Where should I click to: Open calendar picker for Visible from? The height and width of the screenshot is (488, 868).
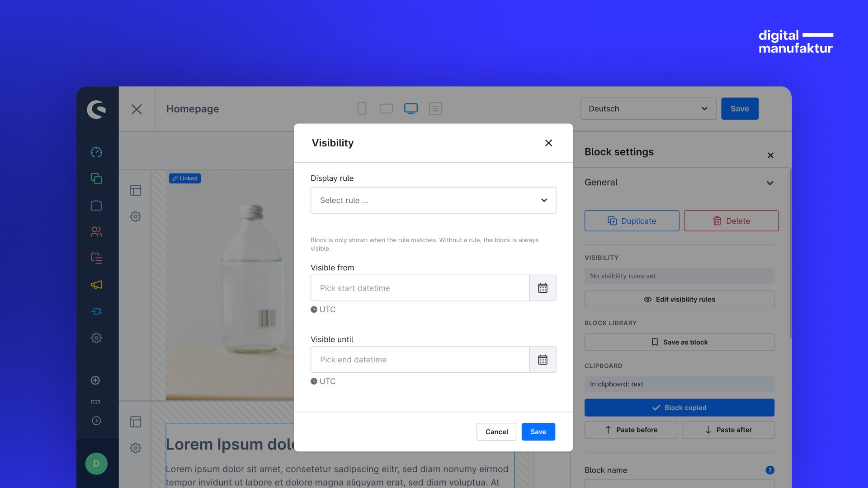pos(542,288)
